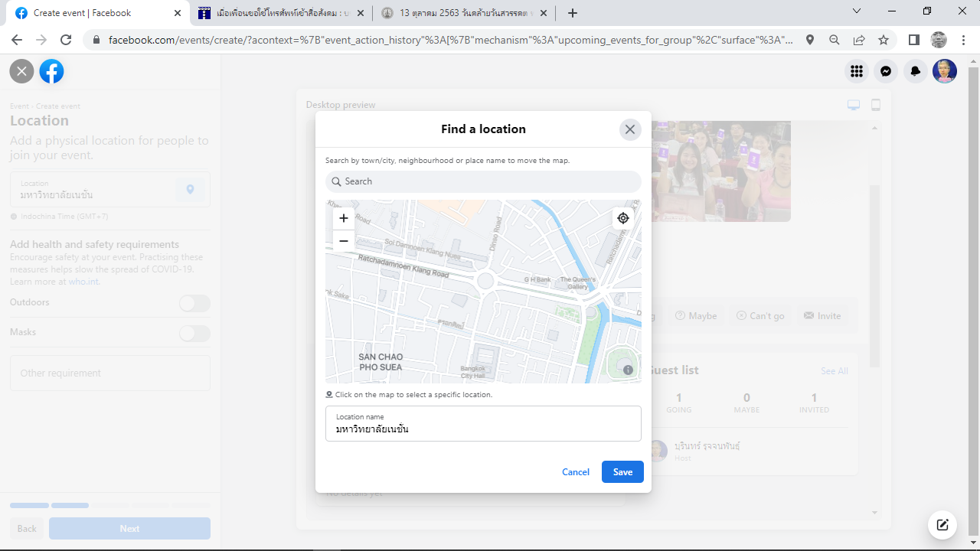Click host name บุรินทร์ รุจจนพันธุ์
Viewport: 980px width, 551px height.
tap(707, 445)
